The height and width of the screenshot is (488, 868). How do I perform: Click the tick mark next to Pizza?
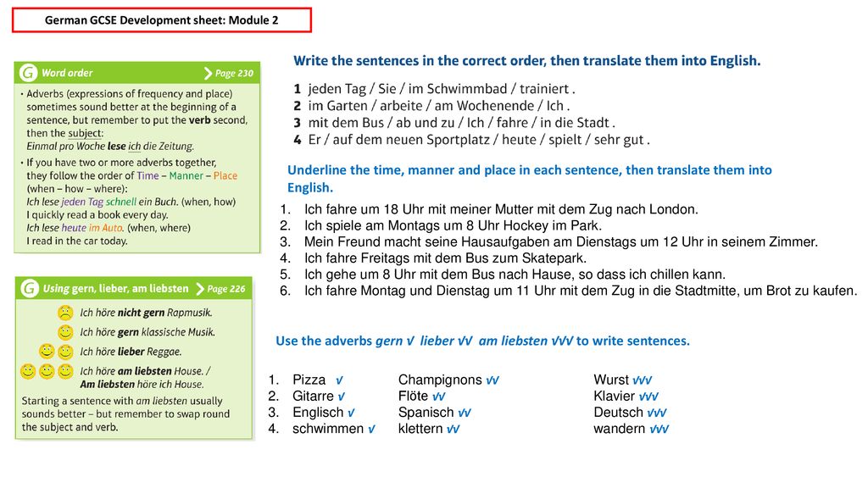click(x=339, y=380)
